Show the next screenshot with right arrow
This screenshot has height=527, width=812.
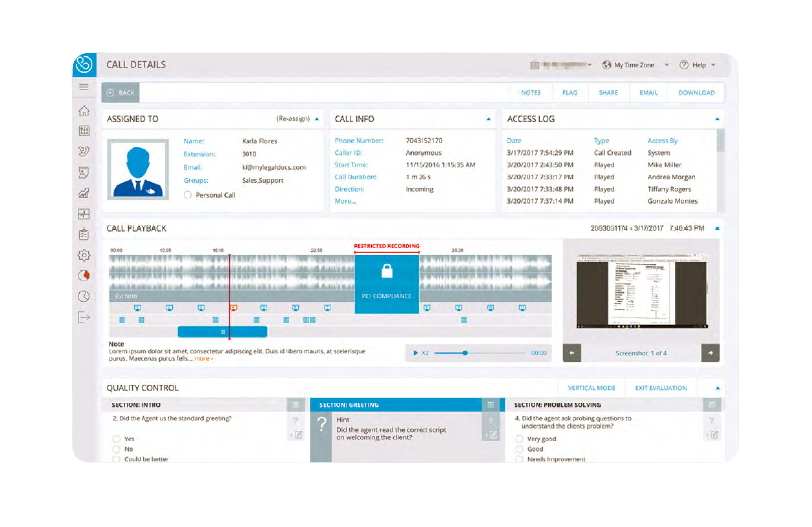point(710,353)
